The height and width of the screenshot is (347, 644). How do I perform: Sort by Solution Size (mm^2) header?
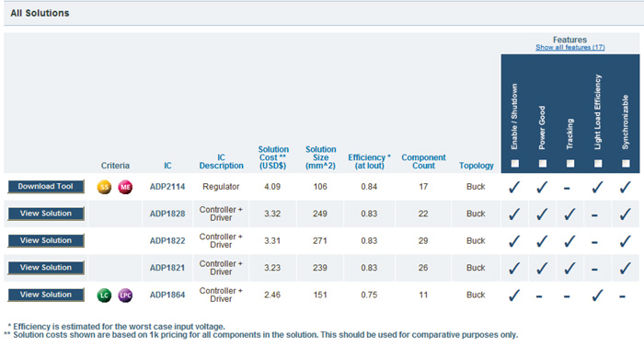320,157
